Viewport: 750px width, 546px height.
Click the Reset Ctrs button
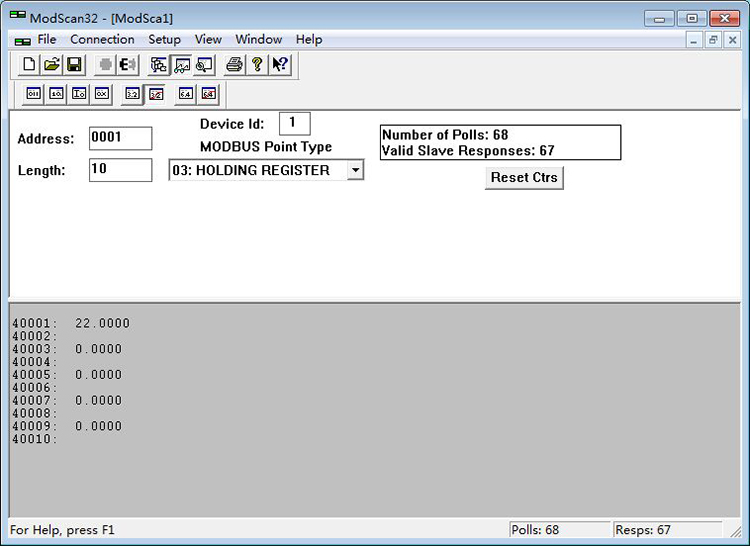[x=524, y=178]
